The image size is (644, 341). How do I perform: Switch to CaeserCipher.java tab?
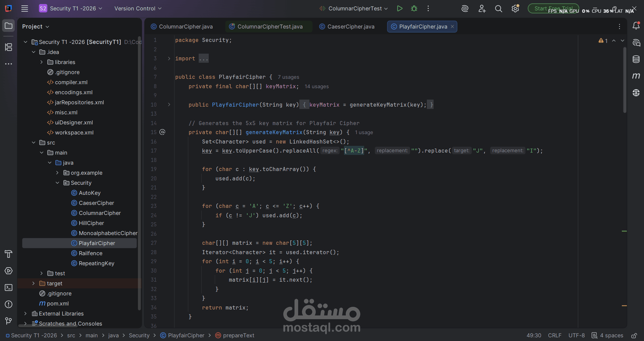[347, 26]
